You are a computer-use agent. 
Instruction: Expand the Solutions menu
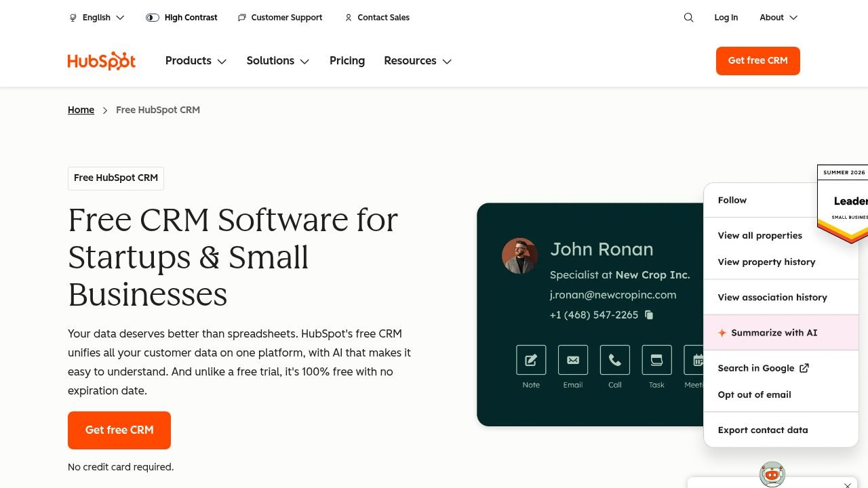click(x=278, y=61)
